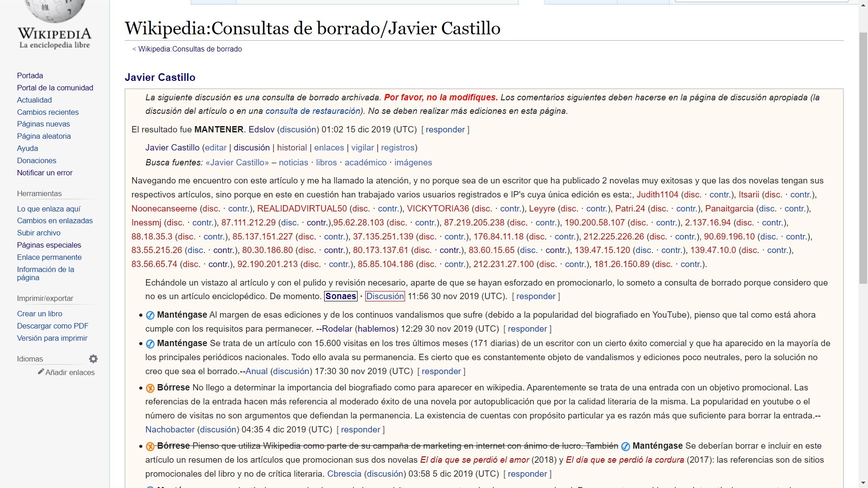Open hablemos talk link for Rodelar
The image size is (868, 488).
pos(377,329)
